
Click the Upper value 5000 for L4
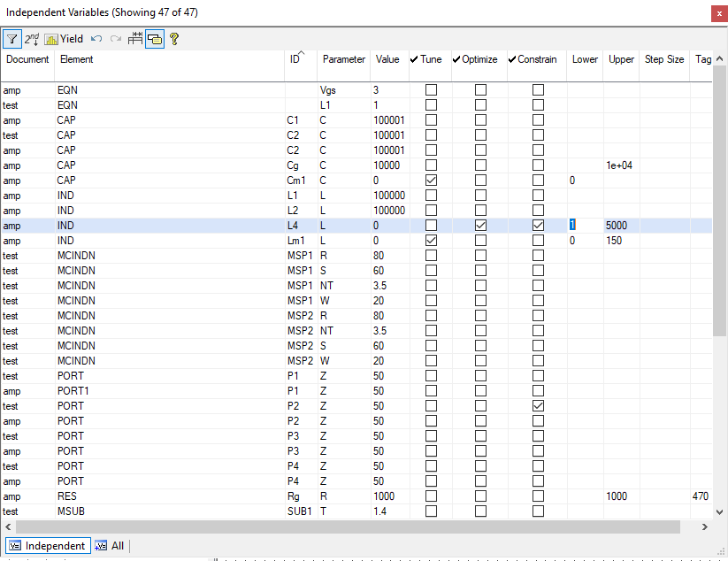point(617,226)
